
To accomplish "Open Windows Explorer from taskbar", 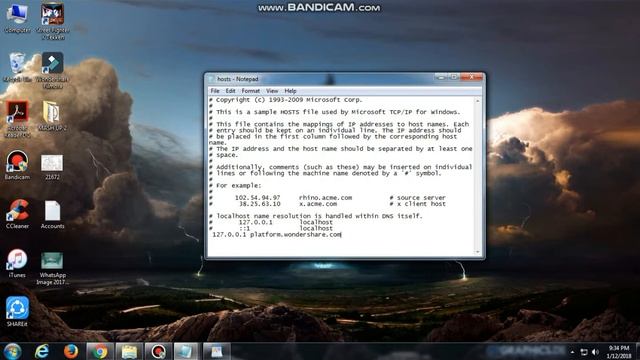I will [x=129, y=351].
